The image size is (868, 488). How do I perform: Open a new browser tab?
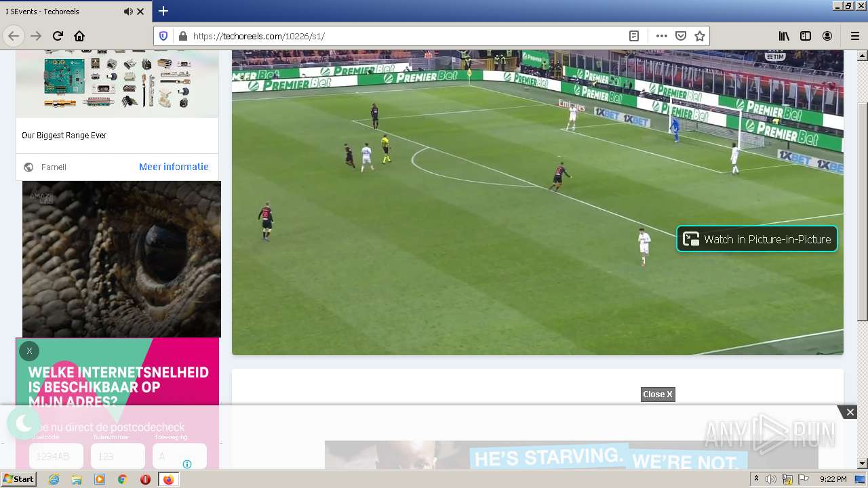pyautogui.click(x=163, y=11)
